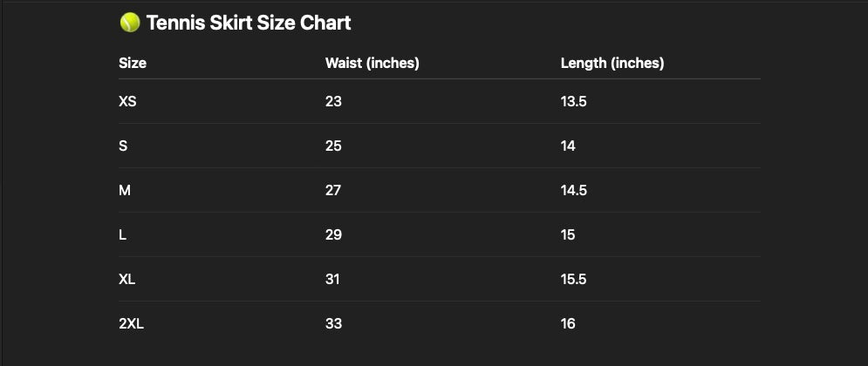The height and width of the screenshot is (366, 868).
Task: Click the length value 14.5
Action: tap(574, 190)
